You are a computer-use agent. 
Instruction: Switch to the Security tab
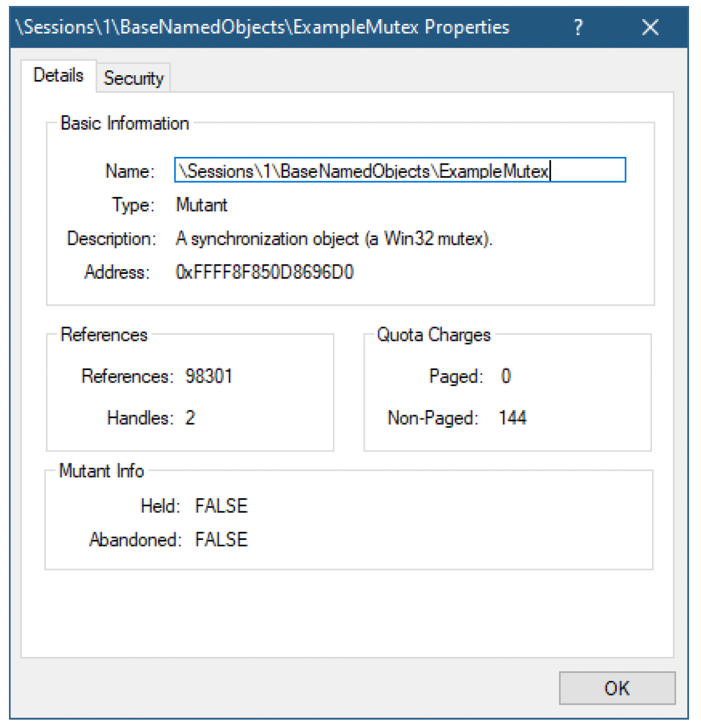[x=134, y=78]
